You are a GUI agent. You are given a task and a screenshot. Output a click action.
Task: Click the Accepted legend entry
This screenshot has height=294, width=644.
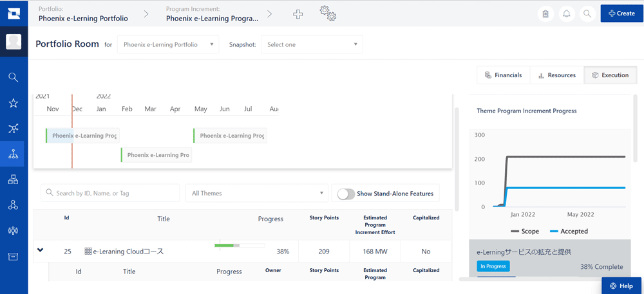(x=569, y=231)
